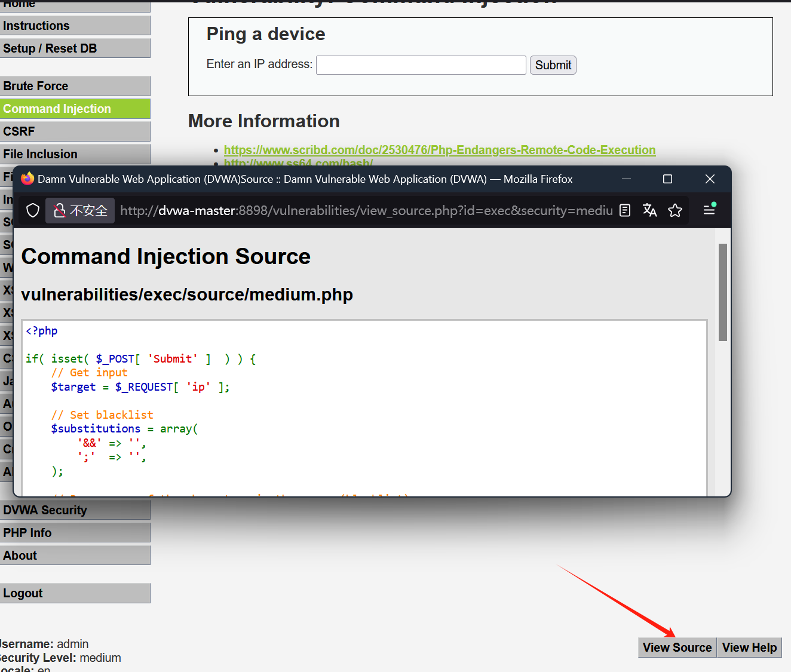Open About menu item
The image size is (791, 672).
coord(75,556)
